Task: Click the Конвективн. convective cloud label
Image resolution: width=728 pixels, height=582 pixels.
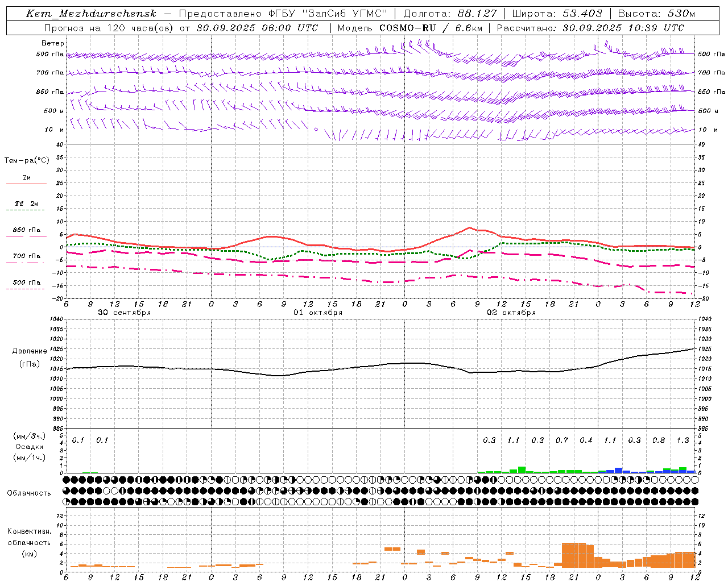Action: (x=29, y=531)
